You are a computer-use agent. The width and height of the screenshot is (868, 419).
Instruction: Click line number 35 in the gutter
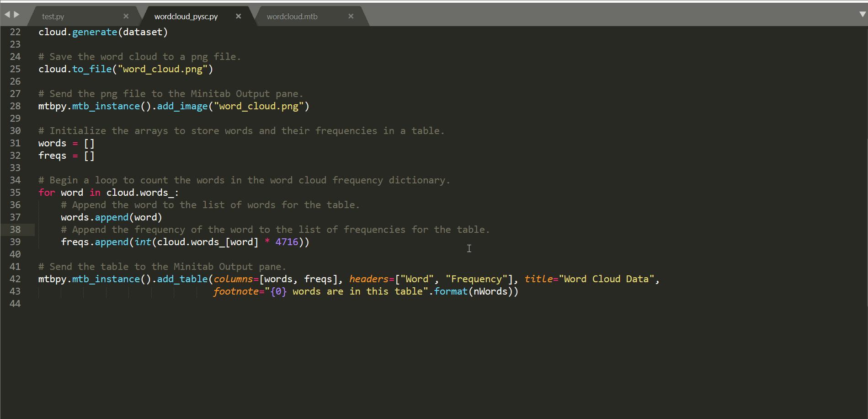click(x=15, y=193)
